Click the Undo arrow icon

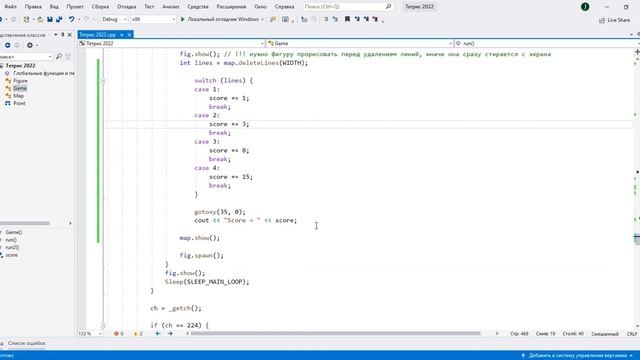click(x=71, y=19)
